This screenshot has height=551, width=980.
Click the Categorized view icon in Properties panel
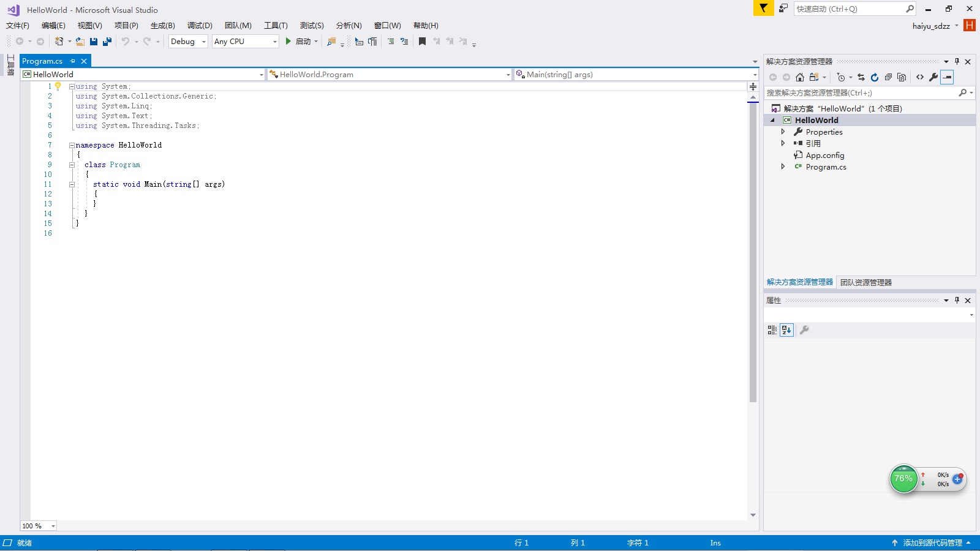point(772,330)
